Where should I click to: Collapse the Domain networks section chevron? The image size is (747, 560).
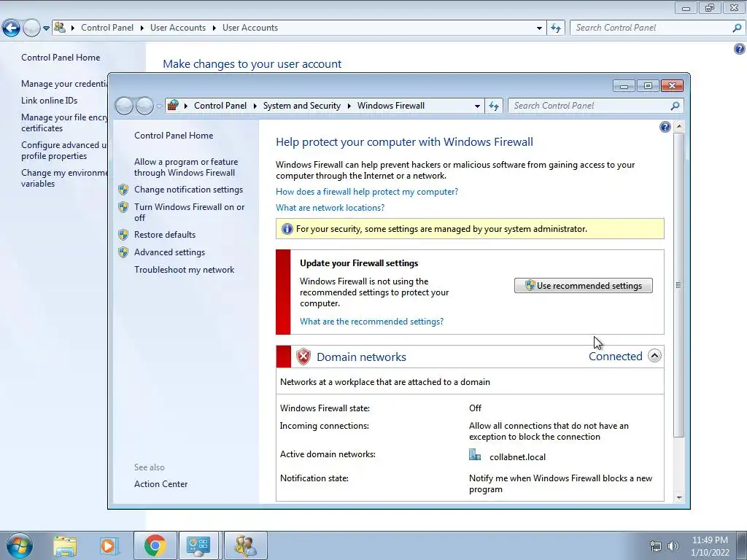(x=654, y=356)
